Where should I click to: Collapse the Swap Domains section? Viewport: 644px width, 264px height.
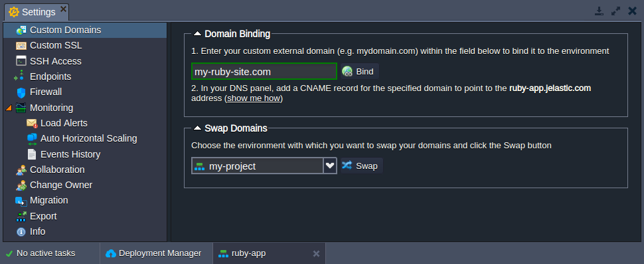(198, 128)
